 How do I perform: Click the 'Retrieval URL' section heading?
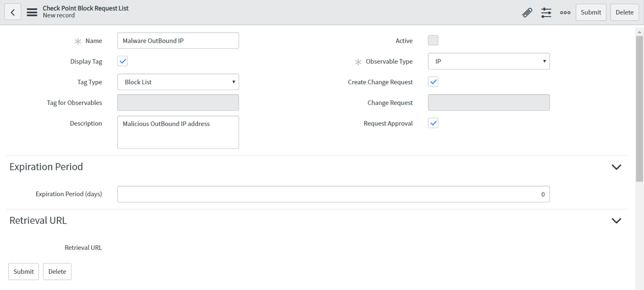pyautogui.click(x=38, y=220)
